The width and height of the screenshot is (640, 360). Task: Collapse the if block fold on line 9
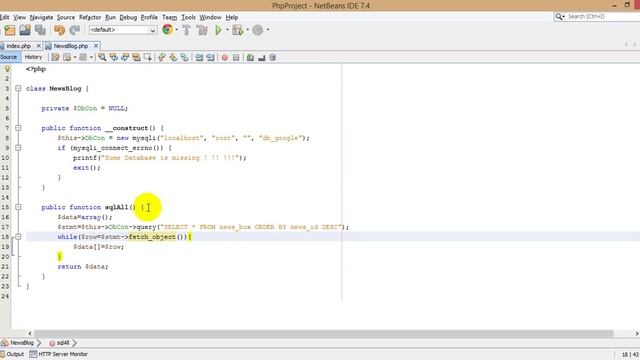pos(18,147)
